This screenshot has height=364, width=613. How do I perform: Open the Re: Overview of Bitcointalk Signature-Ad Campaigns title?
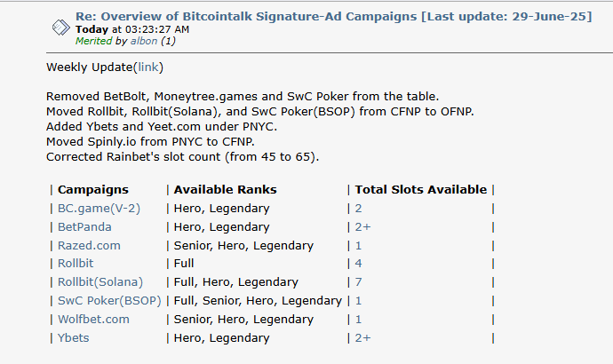(333, 16)
